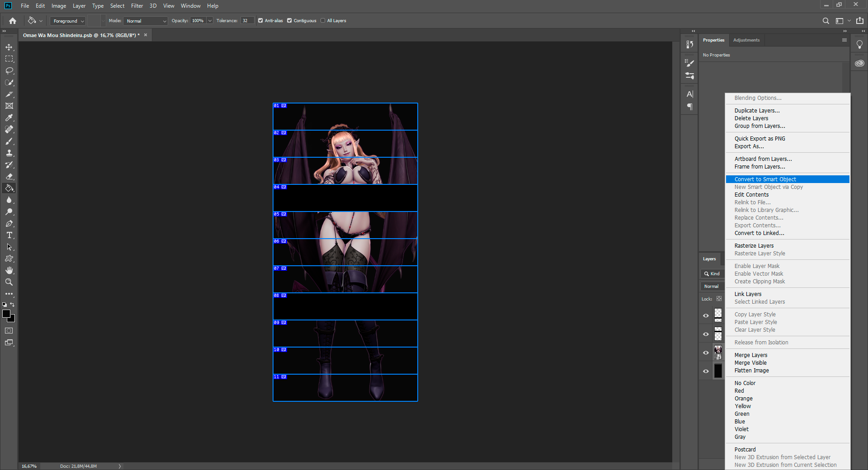This screenshot has width=868, height=470.
Task: Open the Paint Bucket tool preset picker
Action: 35,20
